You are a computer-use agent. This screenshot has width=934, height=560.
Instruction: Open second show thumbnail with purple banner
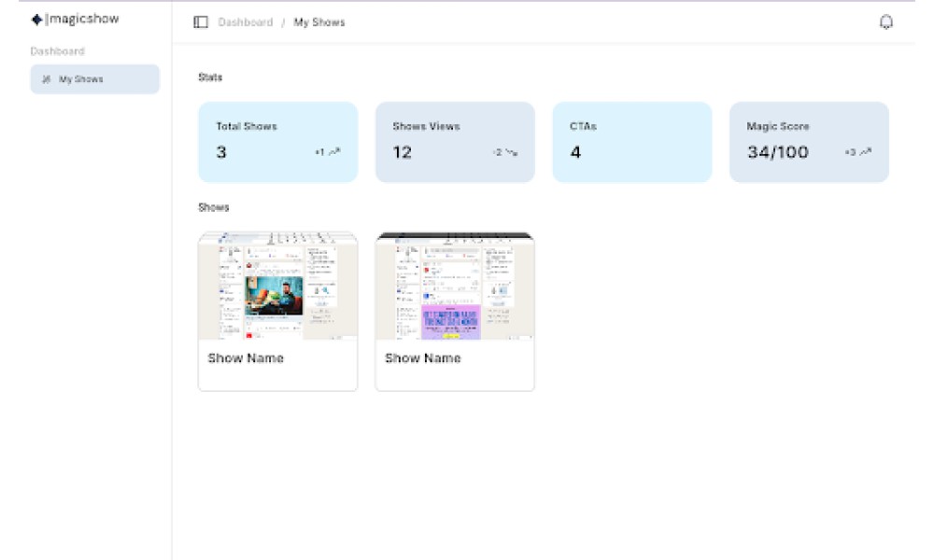[455, 286]
